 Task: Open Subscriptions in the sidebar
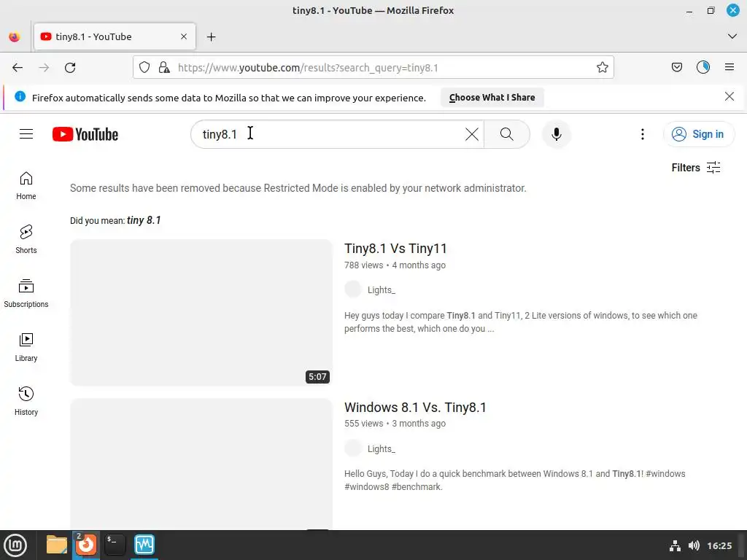[x=26, y=293]
